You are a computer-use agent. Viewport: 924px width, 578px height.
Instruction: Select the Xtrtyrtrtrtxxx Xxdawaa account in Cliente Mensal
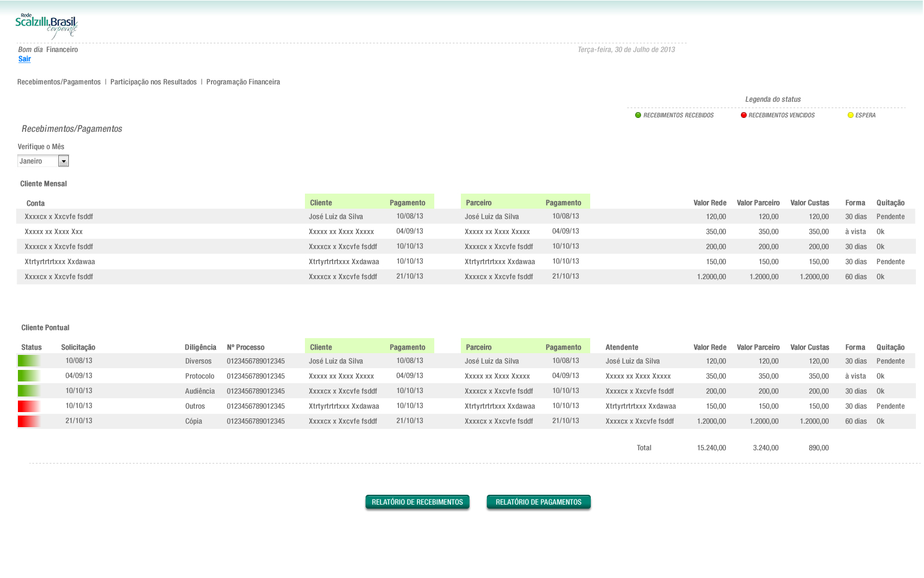coord(60,262)
